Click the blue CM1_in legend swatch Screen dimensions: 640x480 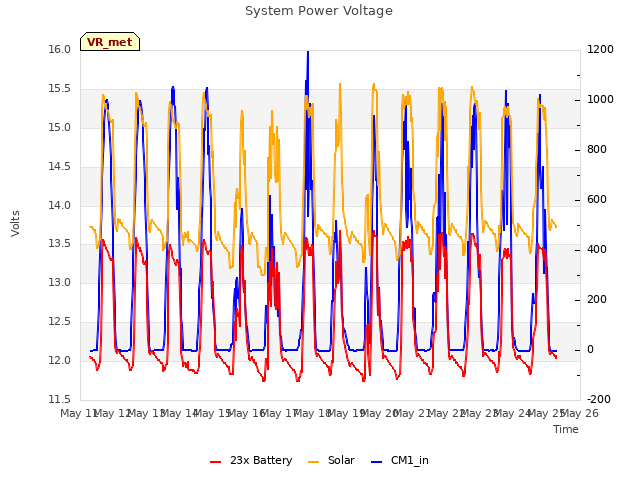[x=377, y=462]
